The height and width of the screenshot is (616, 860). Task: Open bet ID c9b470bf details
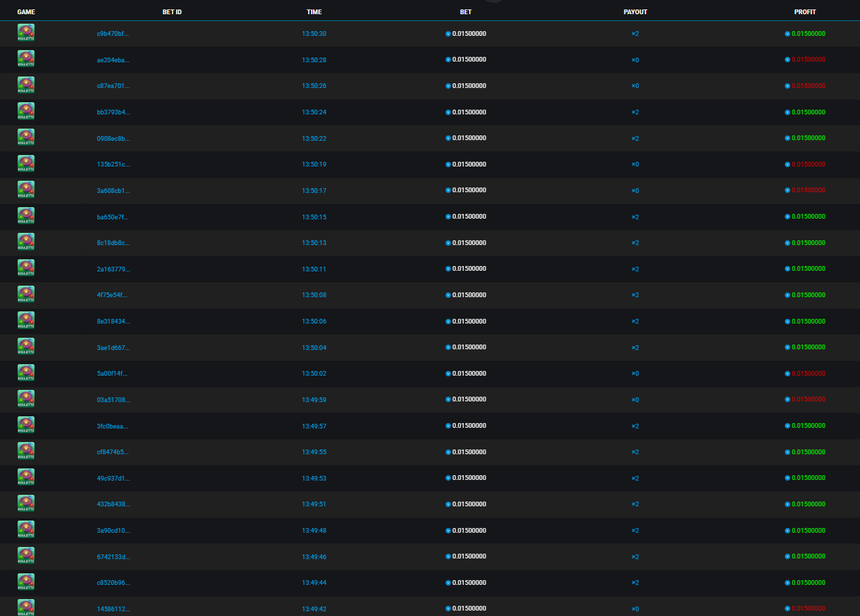[x=112, y=33]
